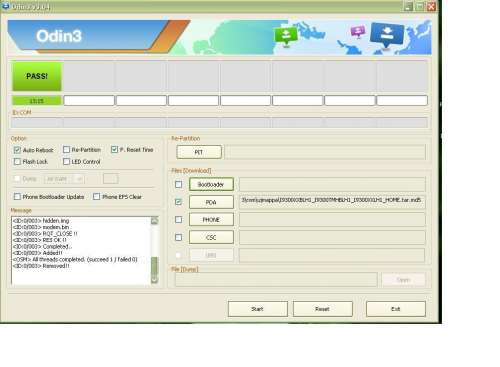
Task: Close the Odin3 window
Action: pos(432,6)
